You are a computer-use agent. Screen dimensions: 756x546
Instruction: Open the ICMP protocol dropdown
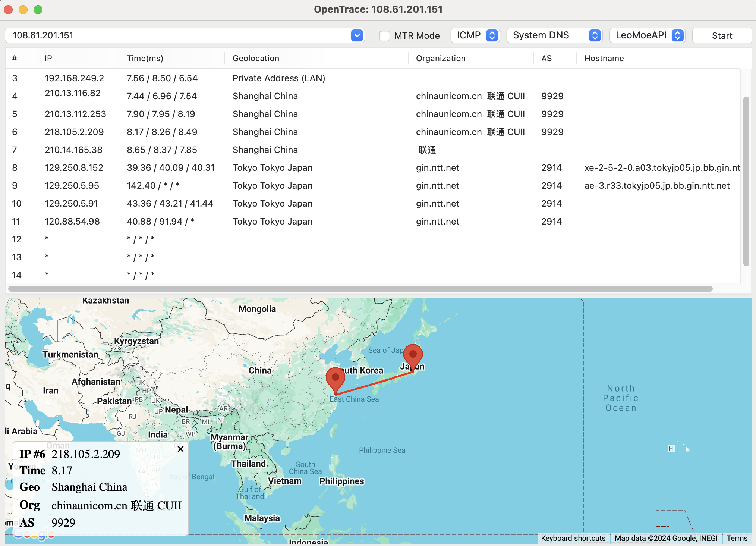(475, 35)
